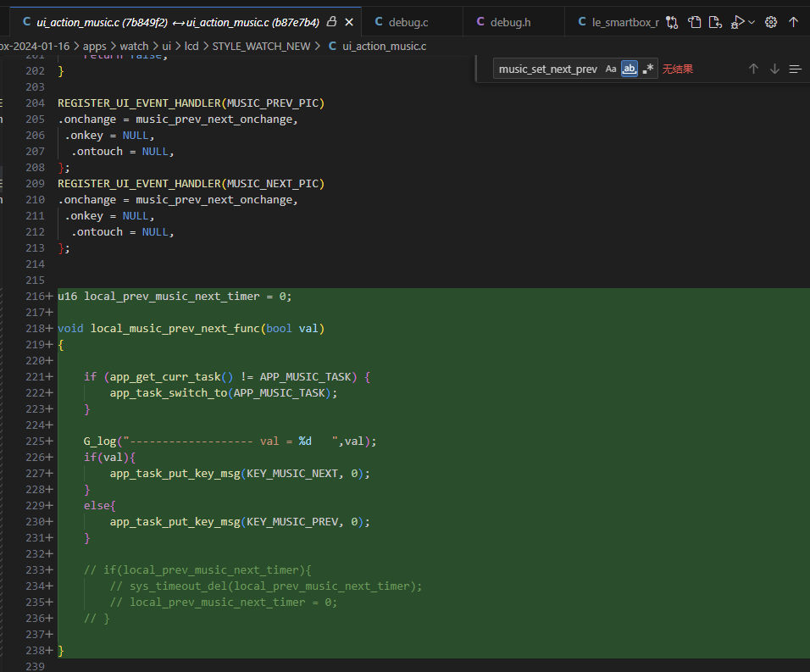Open the diff editor settings gear
Image resolution: width=810 pixels, height=672 pixels.
point(771,22)
